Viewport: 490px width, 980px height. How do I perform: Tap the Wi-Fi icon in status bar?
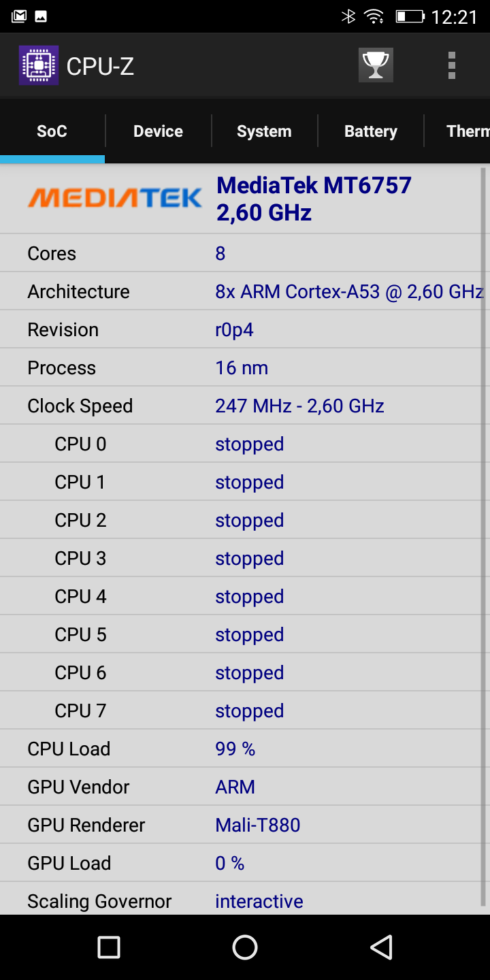(x=374, y=16)
